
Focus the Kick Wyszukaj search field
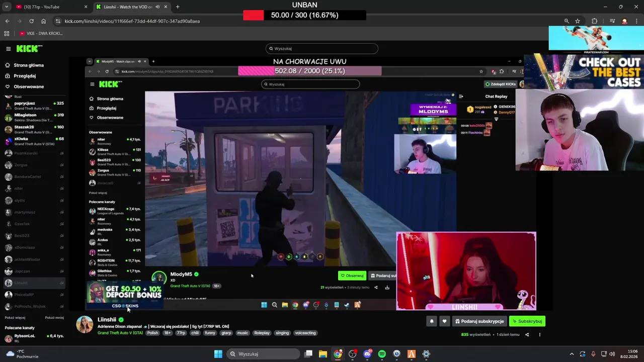tap(322, 49)
